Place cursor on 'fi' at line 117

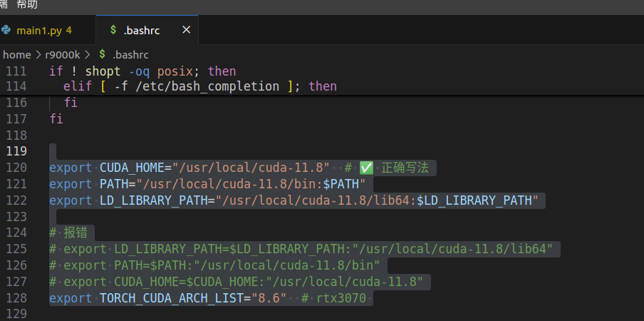pyautogui.click(x=56, y=119)
